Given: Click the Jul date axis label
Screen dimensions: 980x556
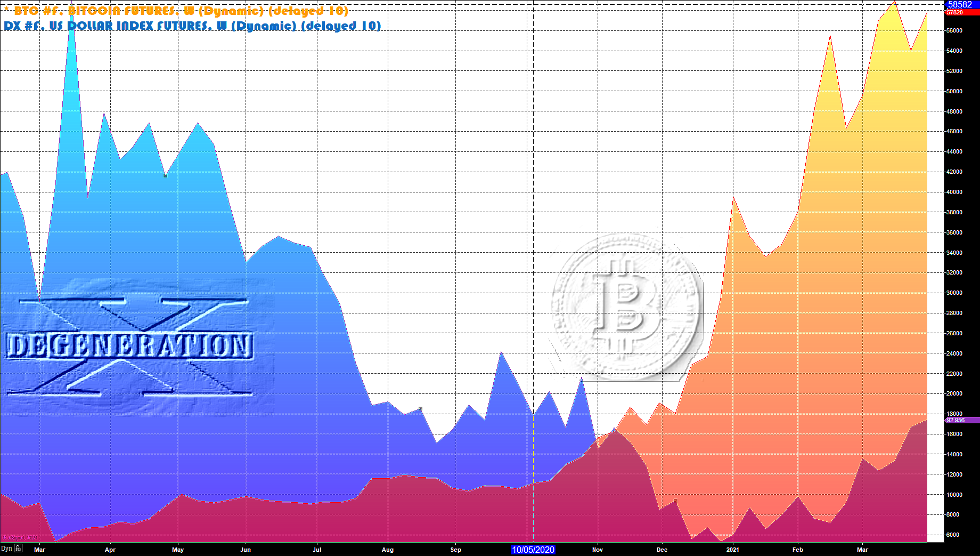Looking at the screenshot, I should 317,550.
